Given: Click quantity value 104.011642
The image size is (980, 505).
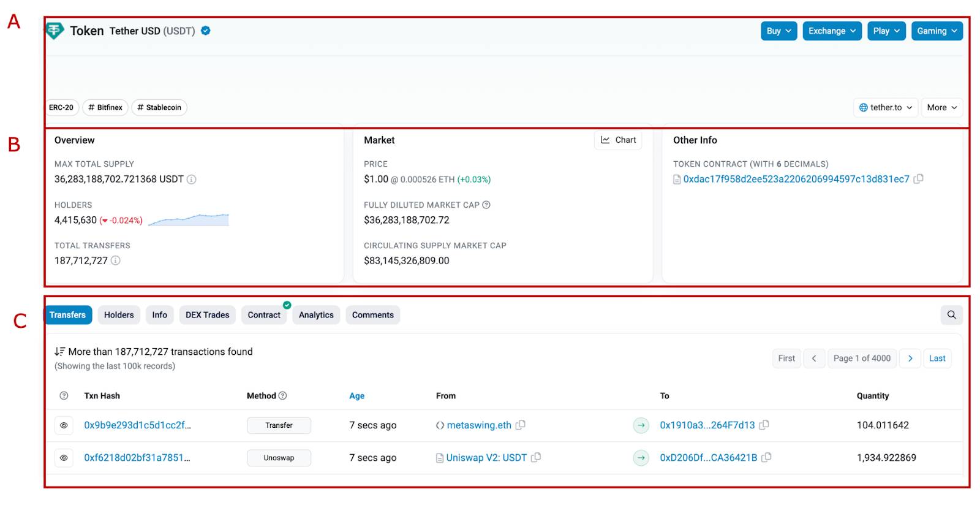Looking at the screenshot, I should pos(883,425).
